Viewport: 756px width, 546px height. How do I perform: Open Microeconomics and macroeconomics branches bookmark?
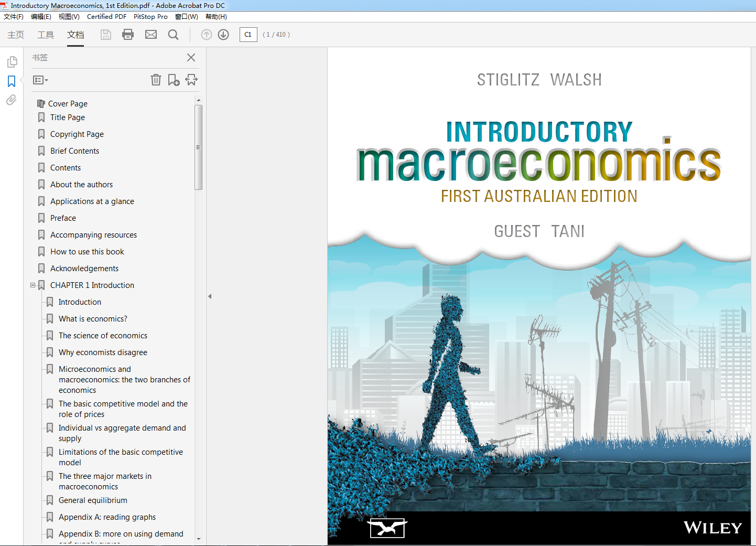(x=124, y=380)
